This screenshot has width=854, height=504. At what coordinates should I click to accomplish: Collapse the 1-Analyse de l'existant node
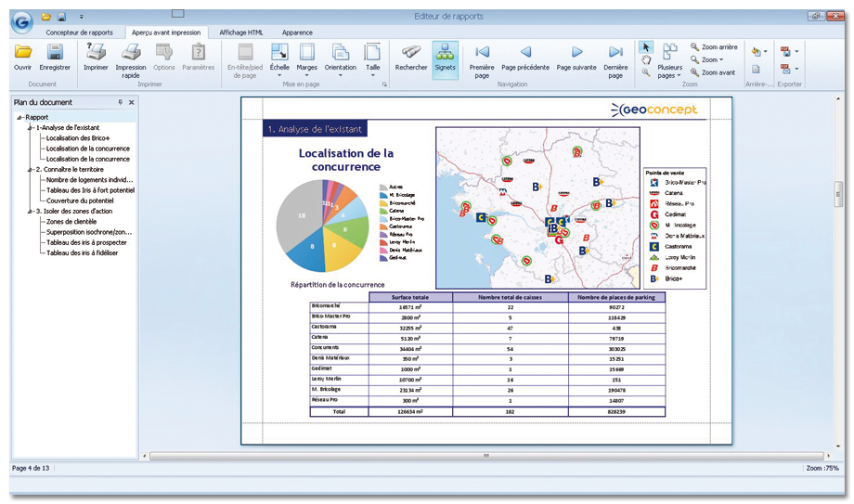coord(31,127)
